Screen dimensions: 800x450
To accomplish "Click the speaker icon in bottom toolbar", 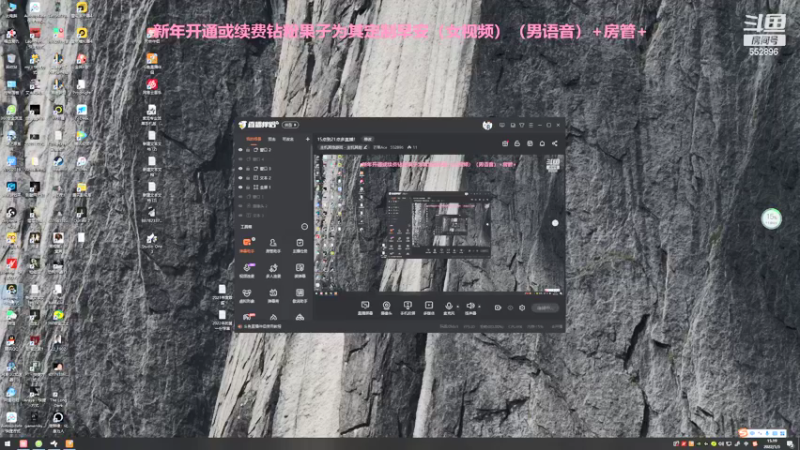I will tap(470, 307).
